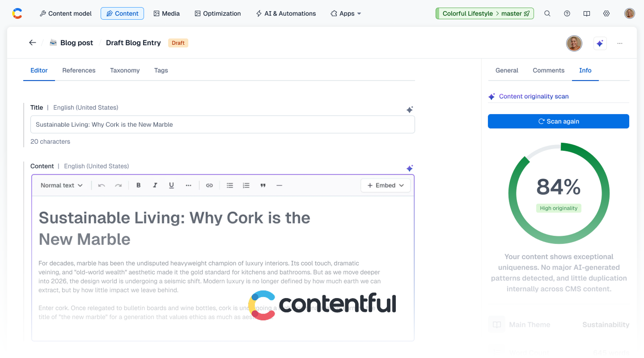The height and width of the screenshot is (358, 644).
Task: Open the Embed dropdown
Action: point(385,185)
